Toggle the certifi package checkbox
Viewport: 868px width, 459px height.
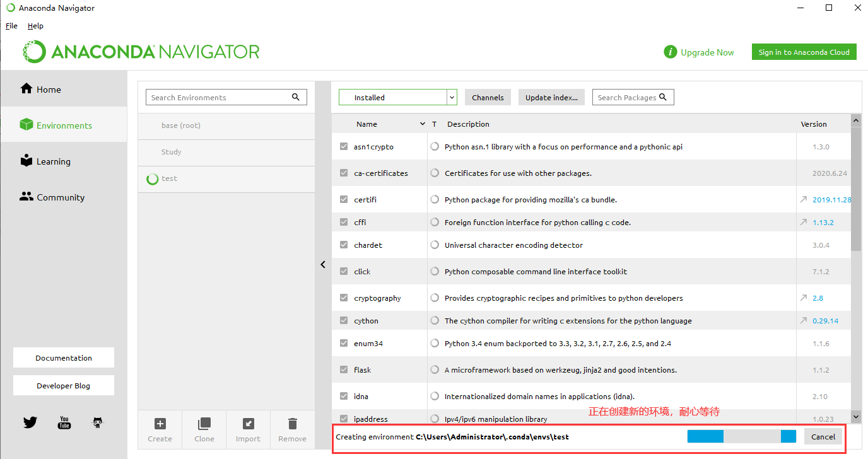coord(344,199)
